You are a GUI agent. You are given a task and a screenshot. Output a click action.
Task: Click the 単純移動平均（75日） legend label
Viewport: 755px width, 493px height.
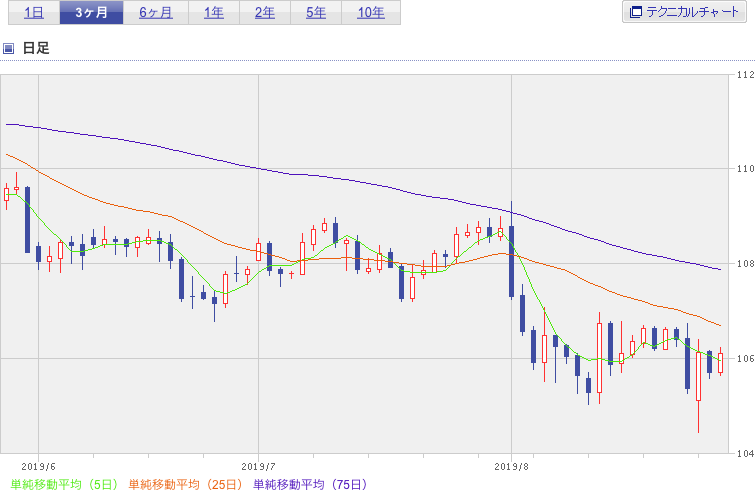(x=310, y=484)
